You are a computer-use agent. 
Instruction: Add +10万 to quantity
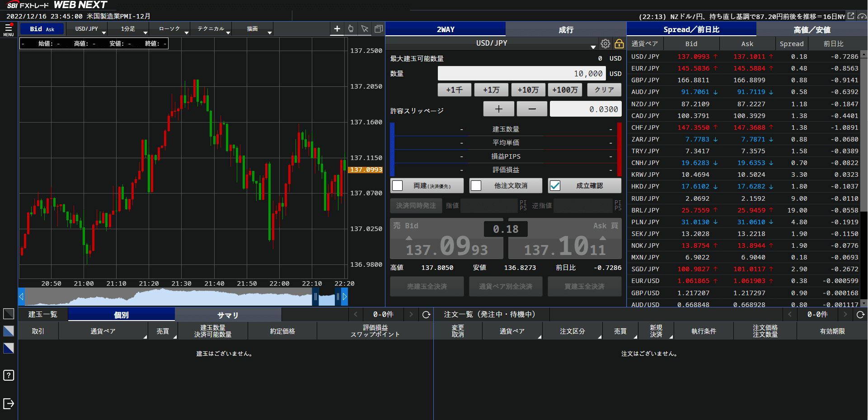click(x=528, y=90)
